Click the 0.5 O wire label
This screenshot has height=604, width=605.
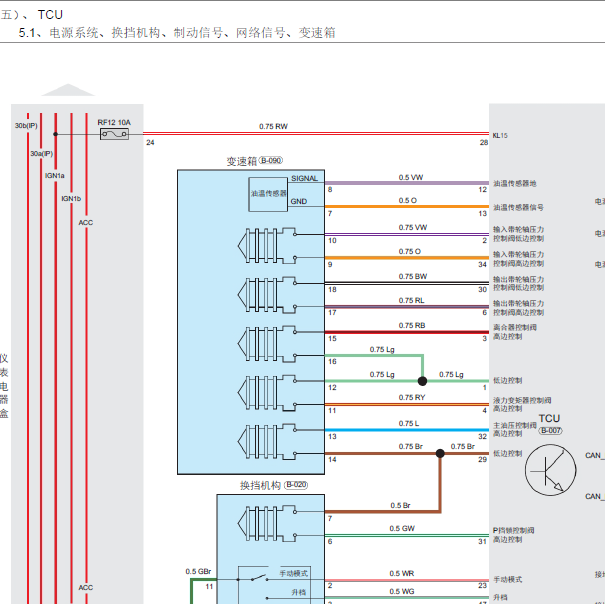(408, 201)
